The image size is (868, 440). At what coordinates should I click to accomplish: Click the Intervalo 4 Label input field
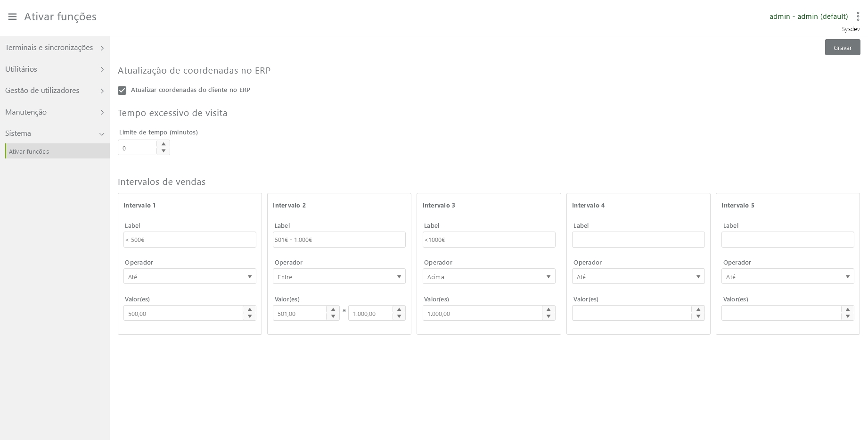coord(638,240)
